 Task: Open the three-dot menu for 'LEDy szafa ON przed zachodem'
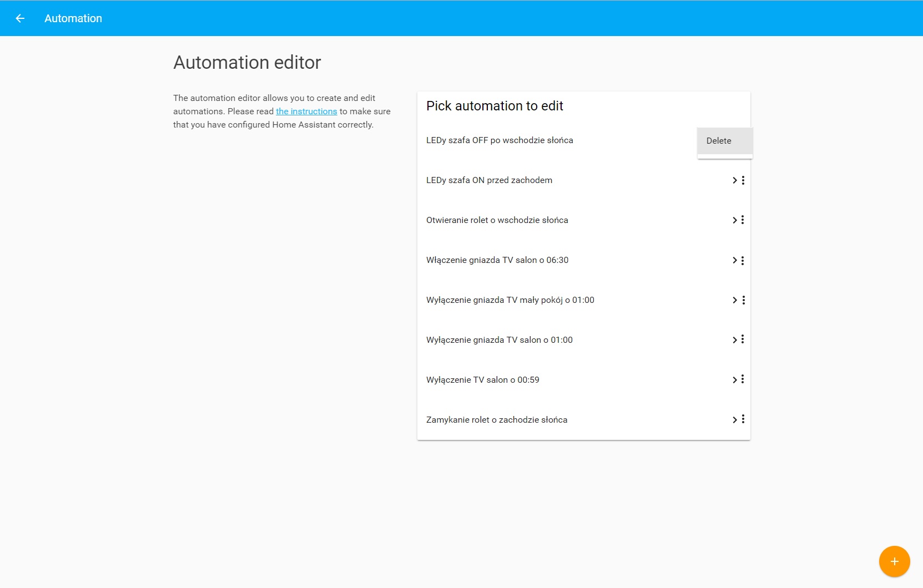click(743, 180)
